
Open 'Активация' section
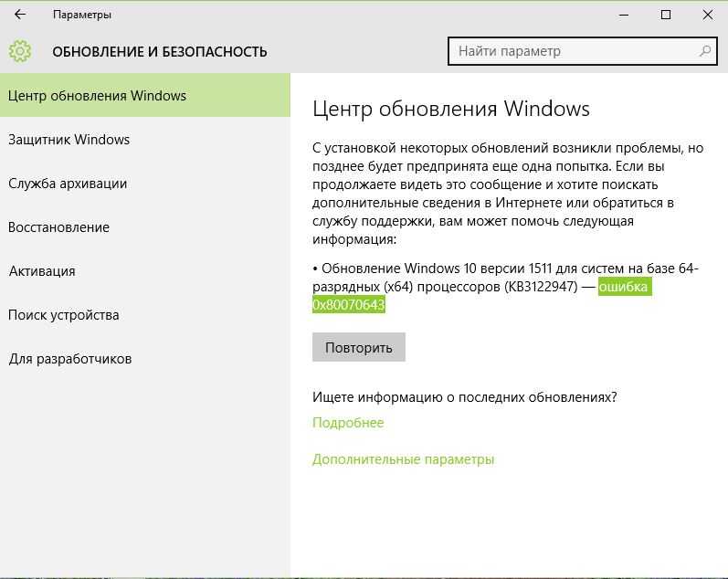(x=145, y=270)
